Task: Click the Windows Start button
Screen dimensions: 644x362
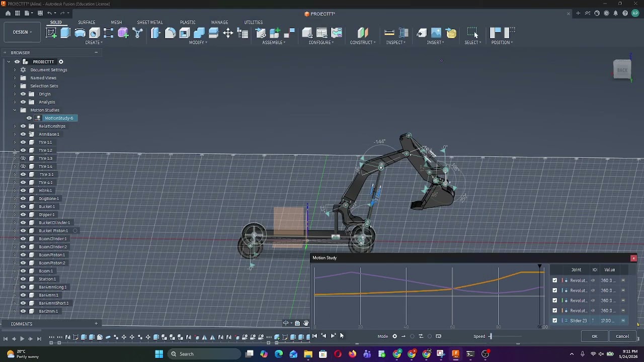Action: (159, 354)
